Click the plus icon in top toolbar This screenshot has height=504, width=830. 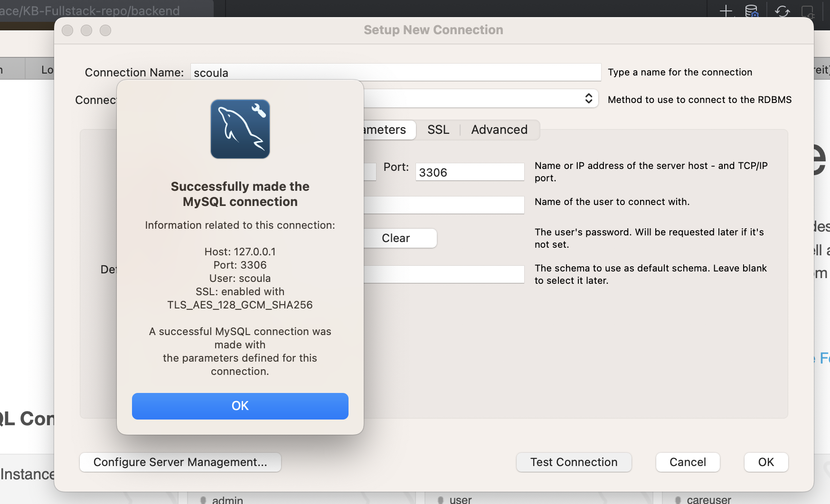click(x=726, y=11)
